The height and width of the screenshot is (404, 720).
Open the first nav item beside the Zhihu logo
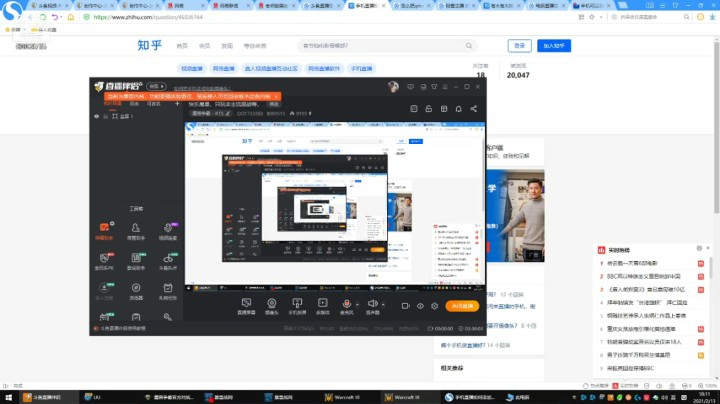click(182, 46)
